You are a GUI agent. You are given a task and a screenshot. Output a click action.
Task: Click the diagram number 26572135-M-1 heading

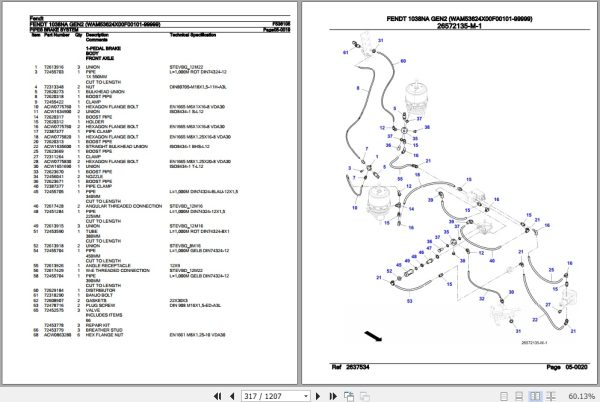point(459,26)
